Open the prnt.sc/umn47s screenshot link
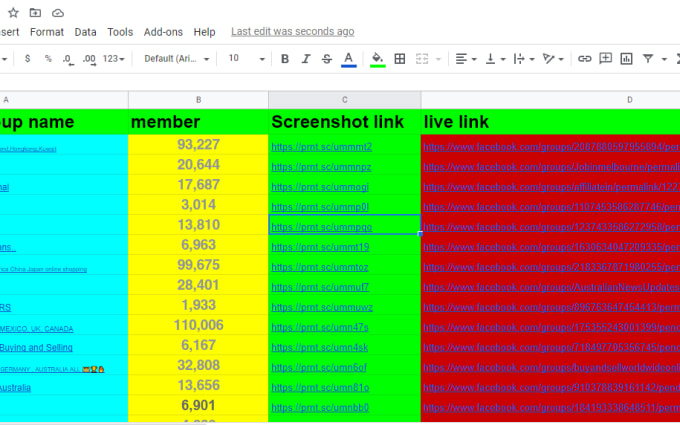This screenshot has height=425, width=680. [320, 327]
